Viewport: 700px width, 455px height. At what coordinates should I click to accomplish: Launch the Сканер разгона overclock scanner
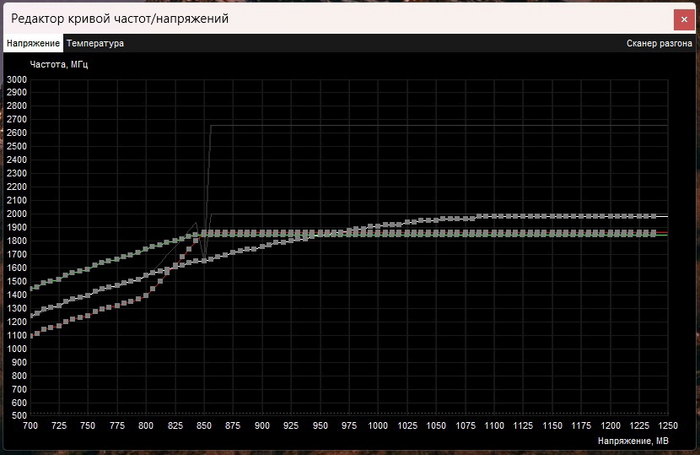(x=659, y=44)
